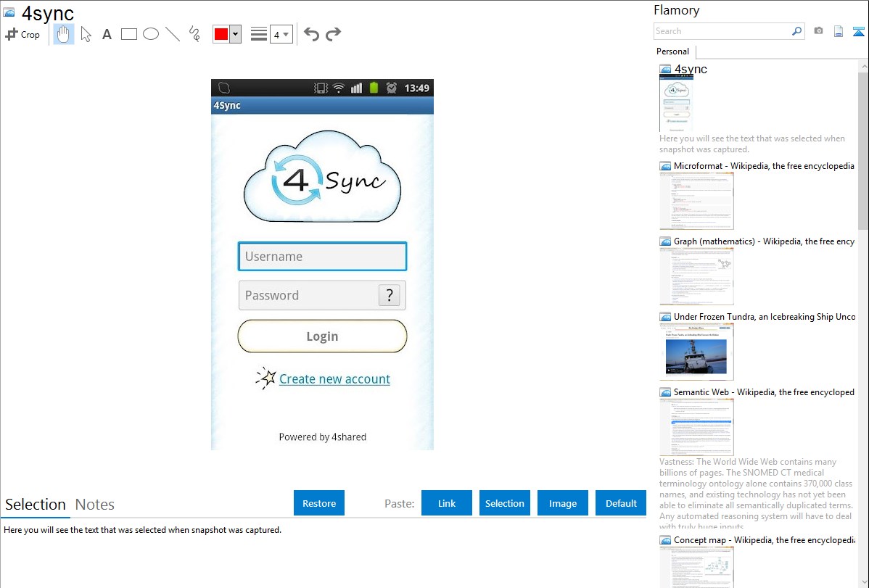This screenshot has height=588, width=869.
Task: Open the Concept map snapshot thumbnail
Action: tap(696, 567)
